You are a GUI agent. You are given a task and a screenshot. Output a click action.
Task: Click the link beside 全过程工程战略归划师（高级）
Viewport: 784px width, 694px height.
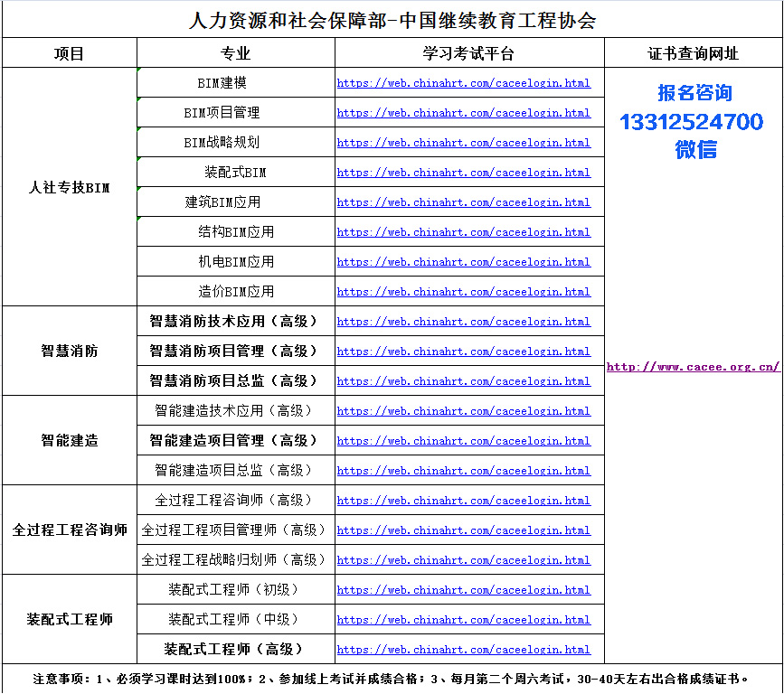tap(464, 560)
